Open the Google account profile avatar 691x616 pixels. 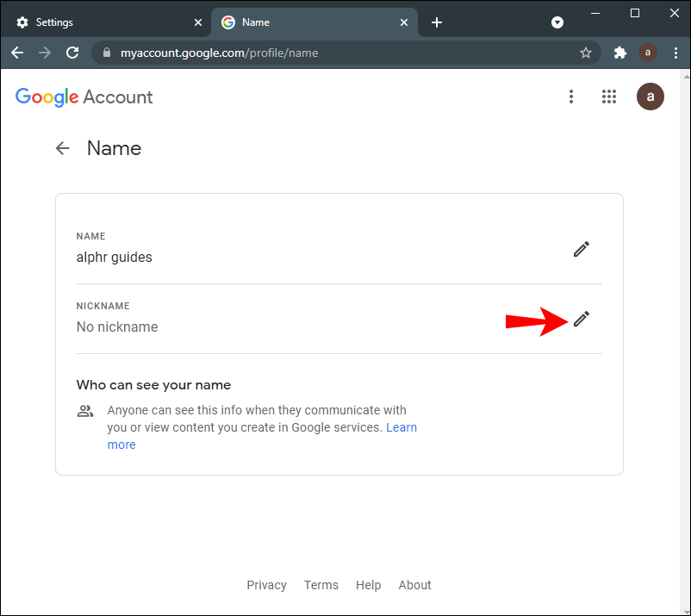pos(651,96)
